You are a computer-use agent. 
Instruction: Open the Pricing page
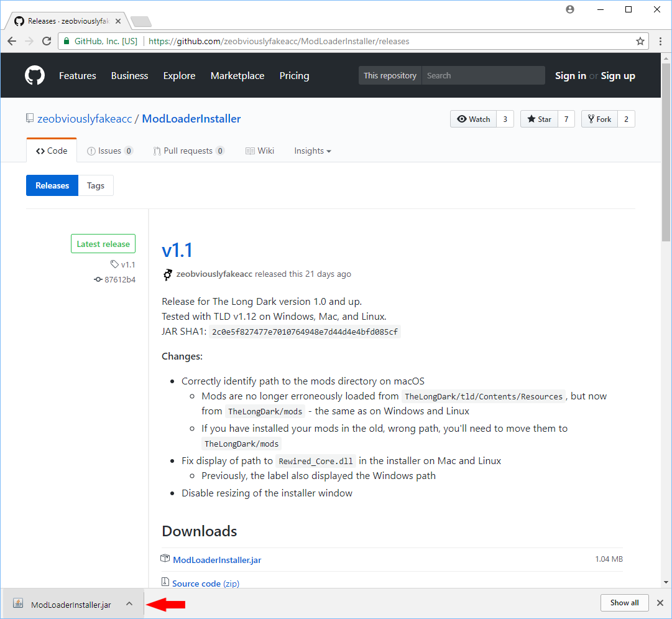click(295, 75)
